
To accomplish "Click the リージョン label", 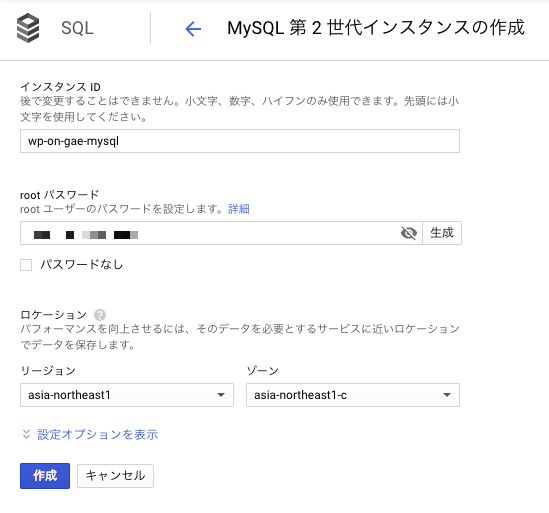I will pos(48,370).
